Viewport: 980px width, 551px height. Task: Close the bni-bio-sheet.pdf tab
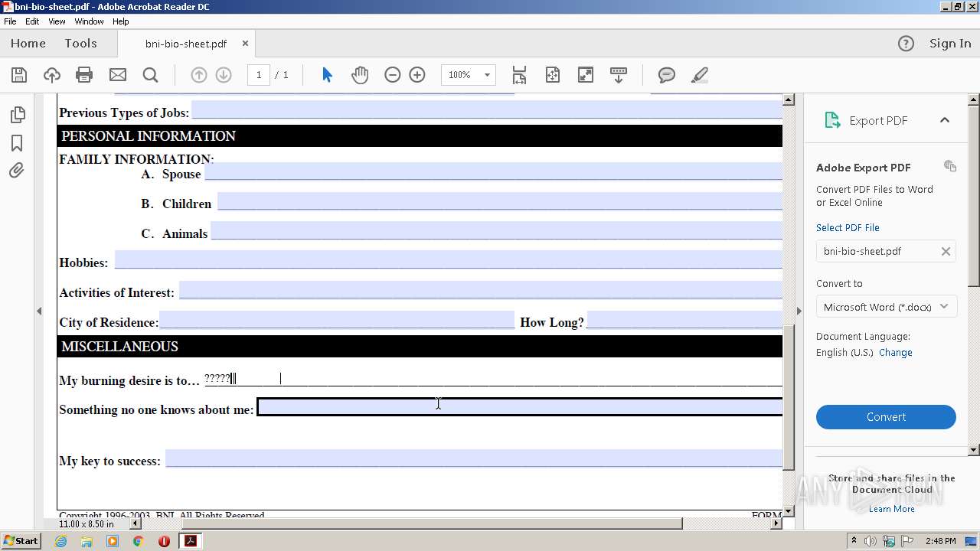[245, 44]
